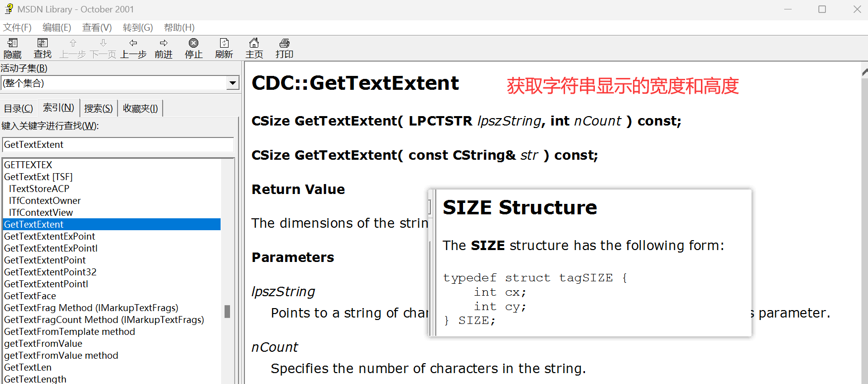Click the Hide (隐藏) toolbar icon
Image resolution: width=868 pixels, height=384 pixels.
pos(13,43)
